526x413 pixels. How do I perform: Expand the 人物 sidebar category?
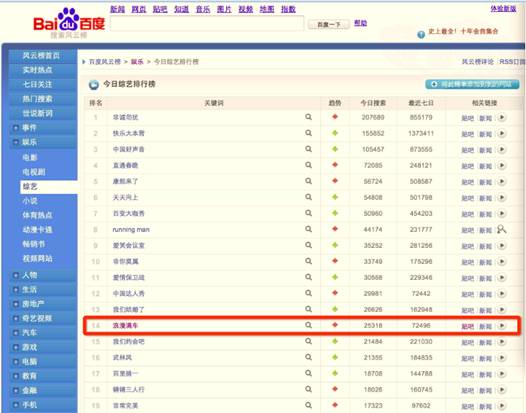[15, 275]
